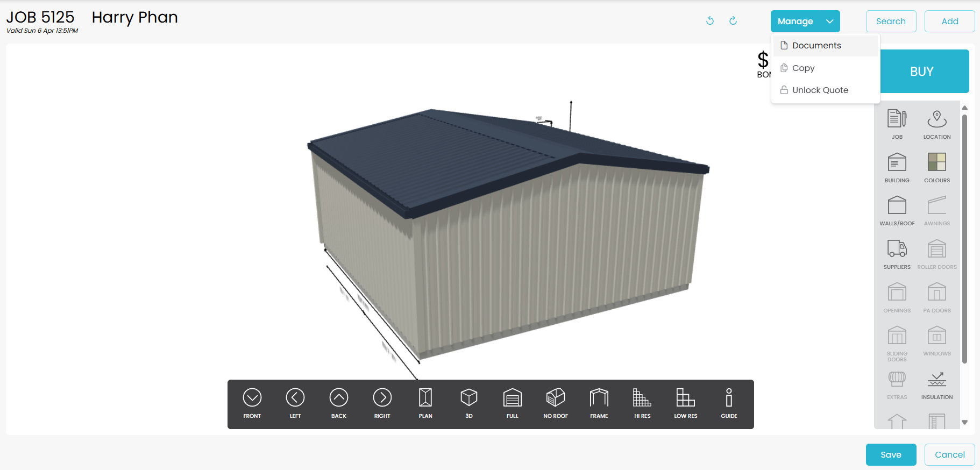Screen dimensions: 980x470
Task: Enable Hi Res rendering
Action: pyautogui.click(x=642, y=403)
